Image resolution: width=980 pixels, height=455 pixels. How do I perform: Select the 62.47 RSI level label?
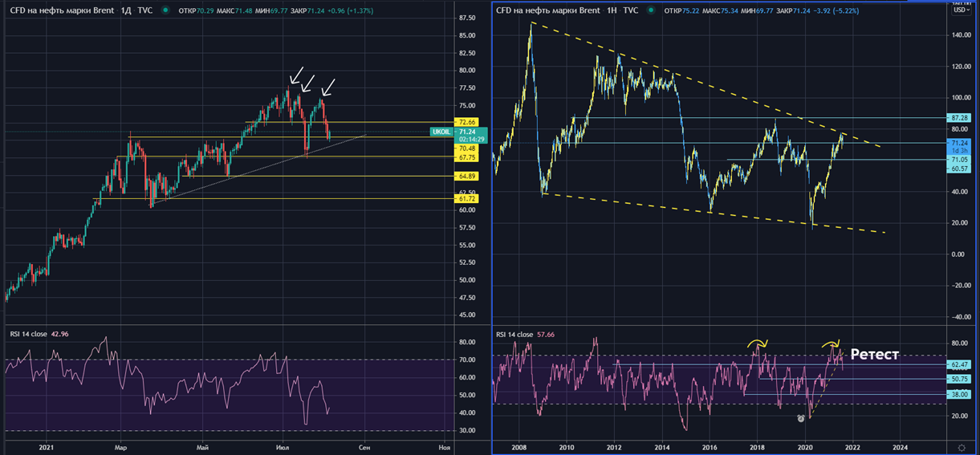click(960, 364)
